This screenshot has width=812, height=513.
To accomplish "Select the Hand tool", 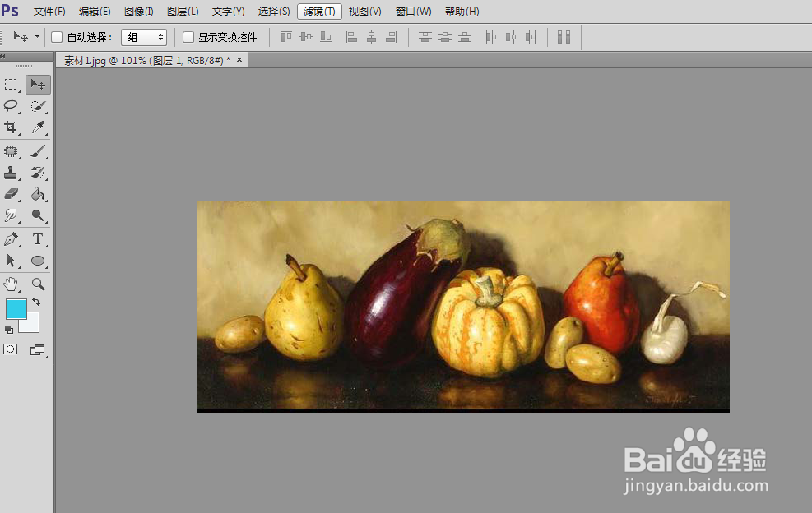I will point(12,284).
